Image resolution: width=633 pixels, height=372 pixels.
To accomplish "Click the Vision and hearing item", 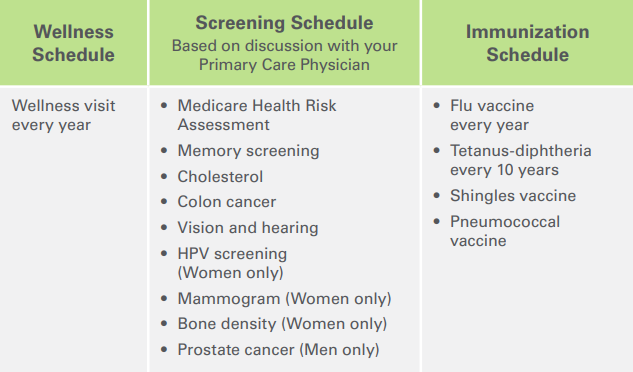I will coord(248,228).
